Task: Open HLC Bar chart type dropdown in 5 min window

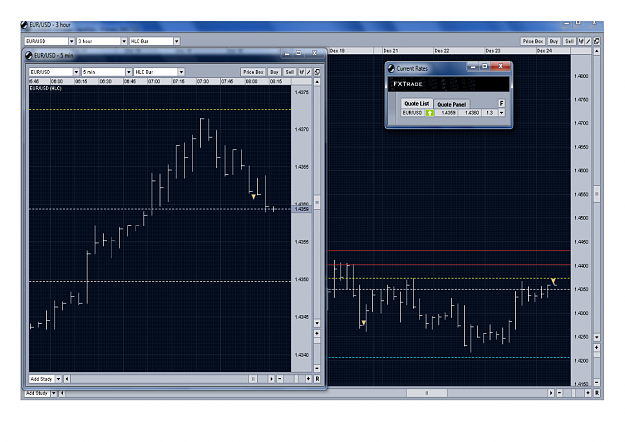Action: pos(159,72)
